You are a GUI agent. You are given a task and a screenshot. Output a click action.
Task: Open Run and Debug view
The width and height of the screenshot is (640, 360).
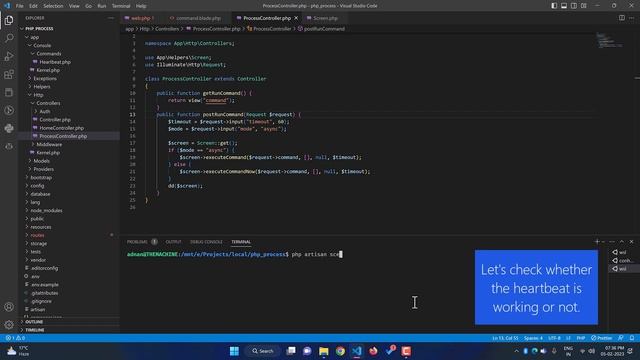(x=9, y=56)
